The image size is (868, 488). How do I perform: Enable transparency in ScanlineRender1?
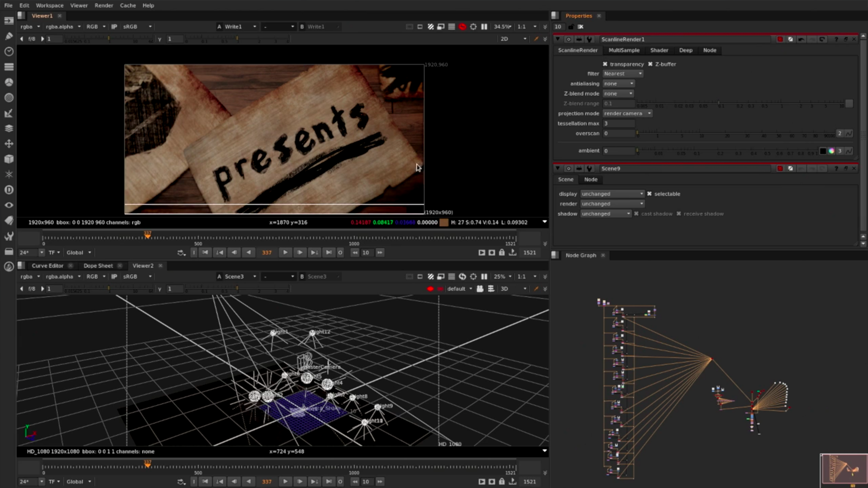tap(606, 64)
